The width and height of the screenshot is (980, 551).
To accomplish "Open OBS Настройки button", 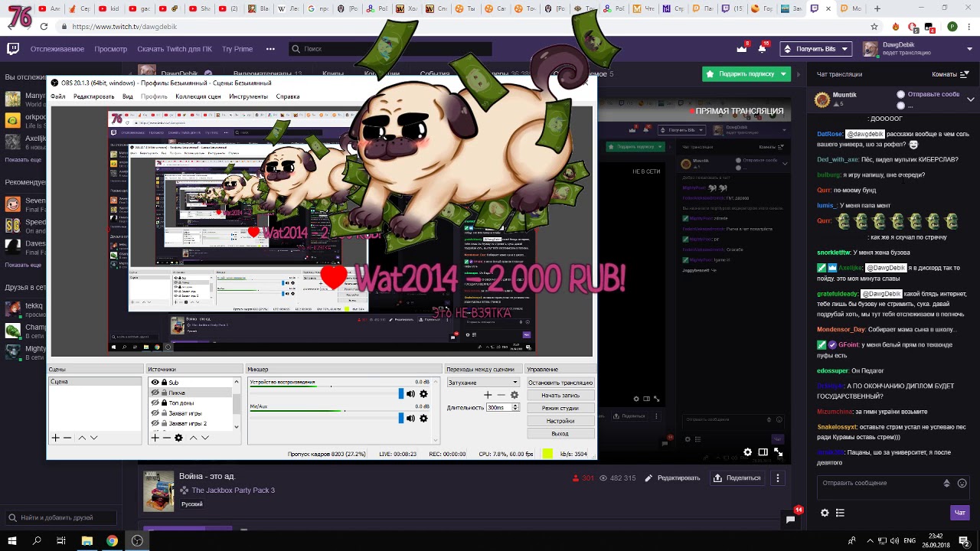I will point(560,421).
